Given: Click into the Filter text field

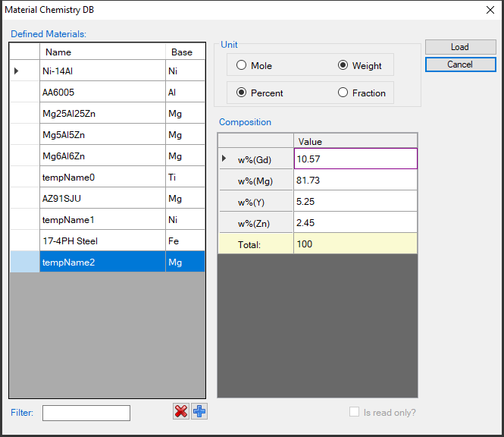Looking at the screenshot, I should 86,413.
